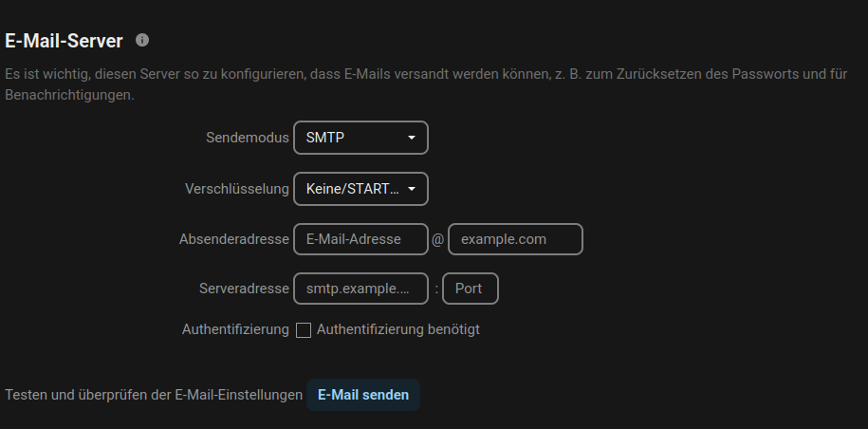
Task: Click the arrow of the Verschlüsselung selector
Action: 412,189
